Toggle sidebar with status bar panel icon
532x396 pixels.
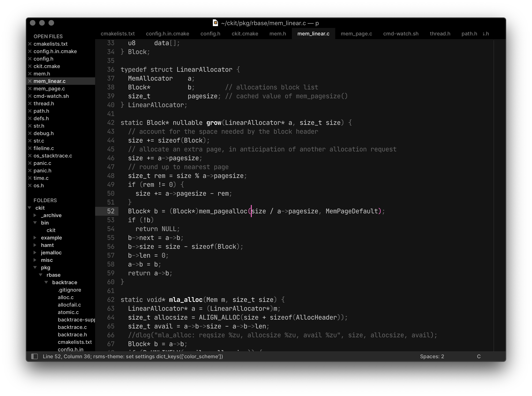point(35,356)
